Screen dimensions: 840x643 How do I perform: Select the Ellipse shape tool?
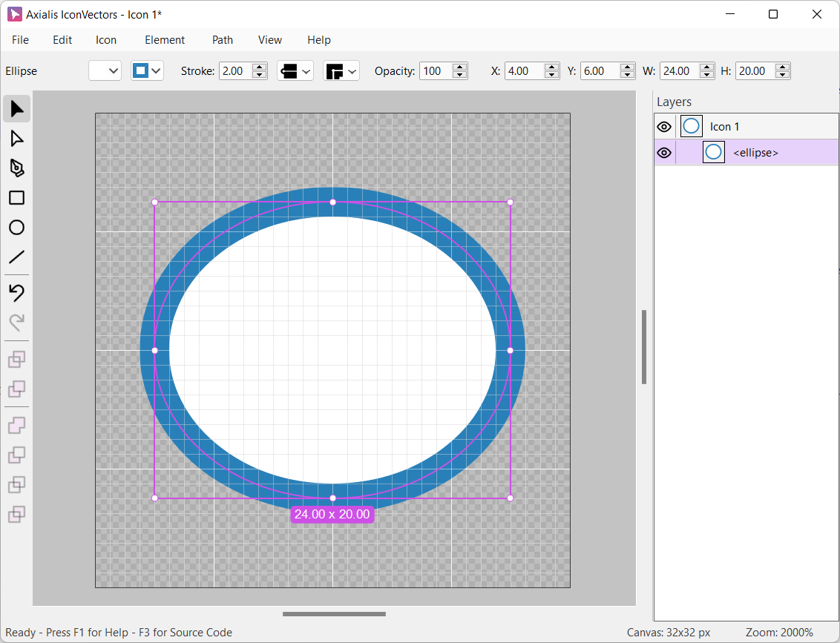(16, 228)
